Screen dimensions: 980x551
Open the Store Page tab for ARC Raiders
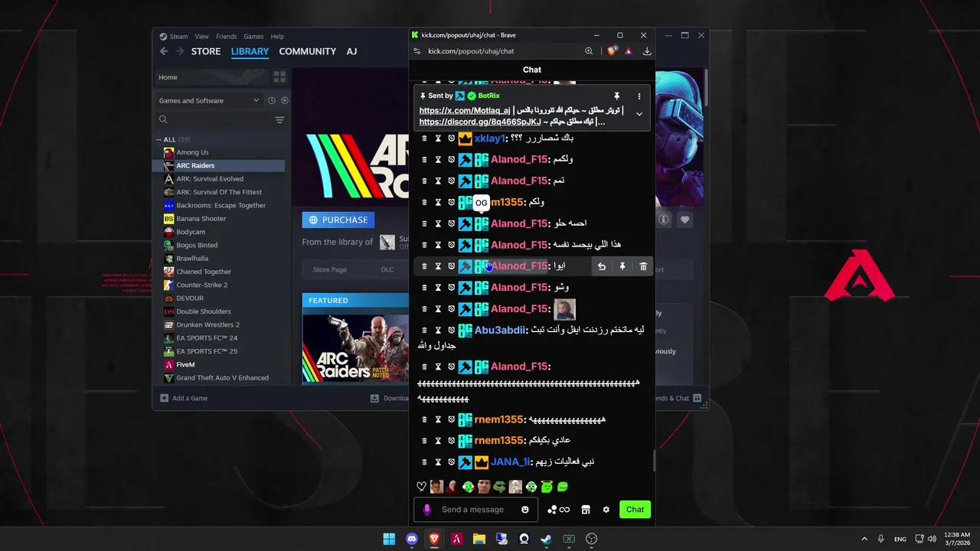(330, 269)
